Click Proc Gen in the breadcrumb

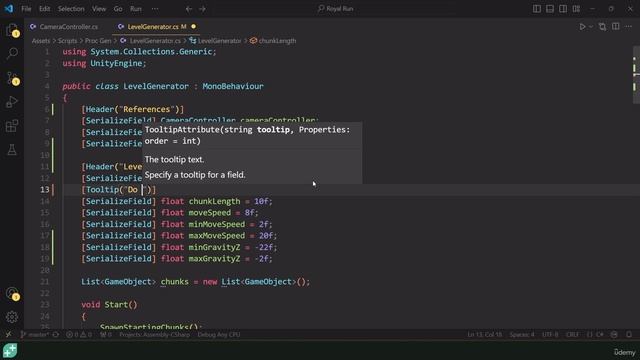coord(98,41)
